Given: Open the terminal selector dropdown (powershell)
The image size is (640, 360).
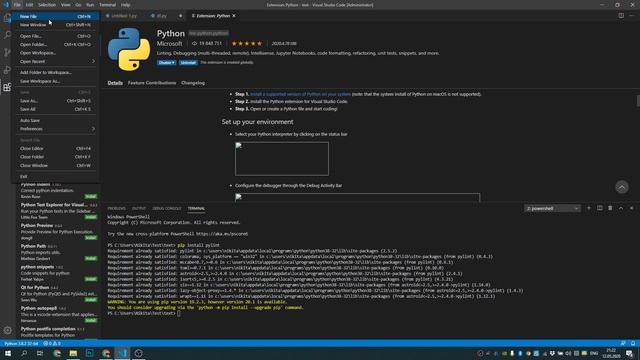Looking at the screenshot, I should [552, 208].
